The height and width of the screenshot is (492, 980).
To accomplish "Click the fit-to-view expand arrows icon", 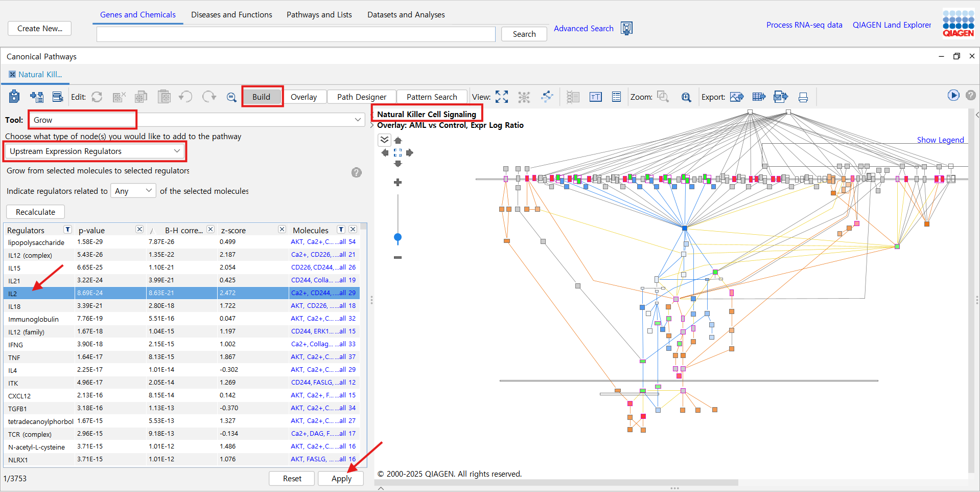I will tap(502, 97).
